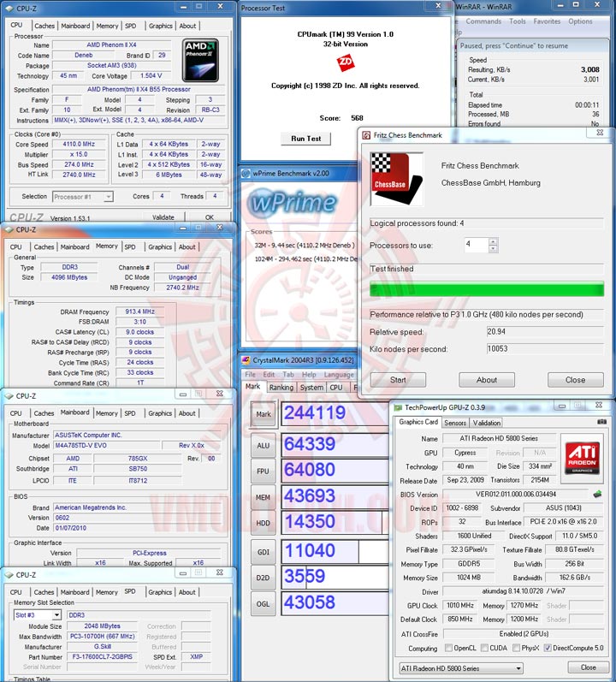Open the Favorites menu in WinRAR

pyautogui.click(x=547, y=21)
